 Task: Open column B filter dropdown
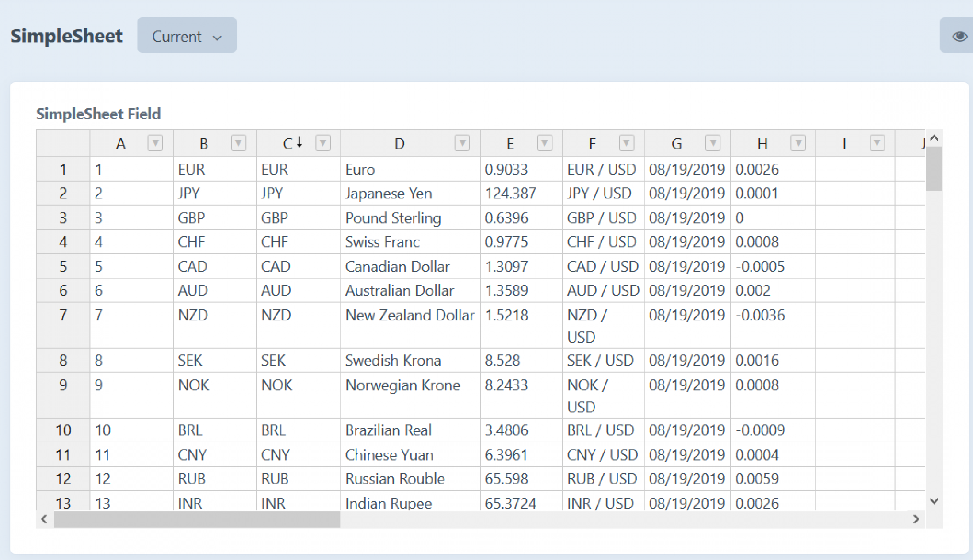(238, 143)
